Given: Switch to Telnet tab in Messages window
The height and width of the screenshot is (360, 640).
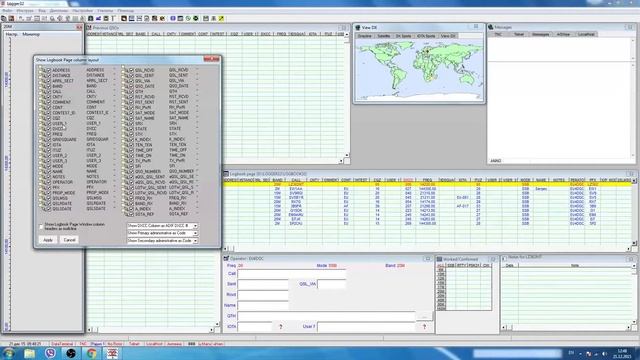Looking at the screenshot, I should (519, 34).
